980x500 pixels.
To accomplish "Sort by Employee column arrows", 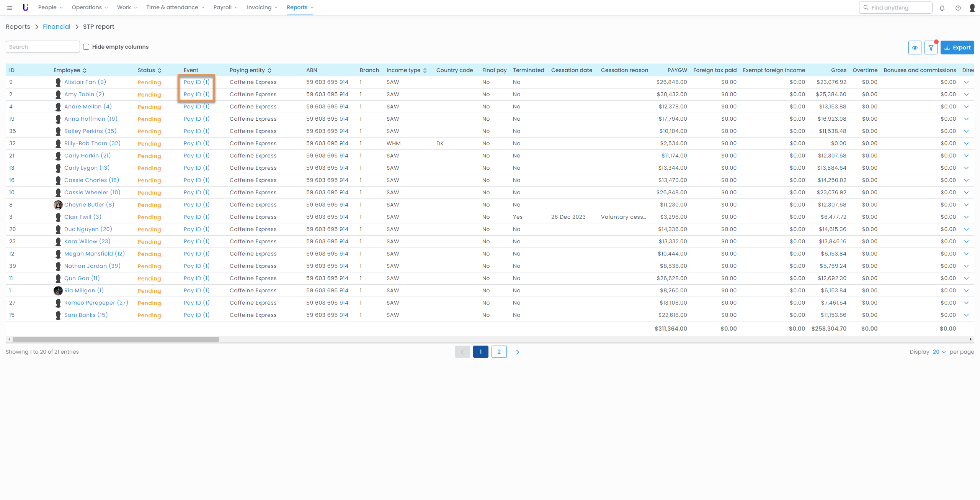I will click(x=85, y=70).
